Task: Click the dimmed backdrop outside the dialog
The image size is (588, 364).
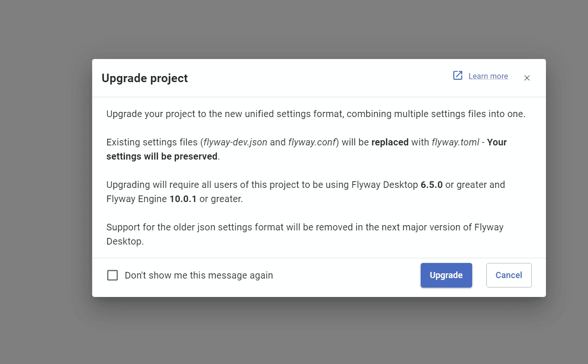Action: click(43, 189)
